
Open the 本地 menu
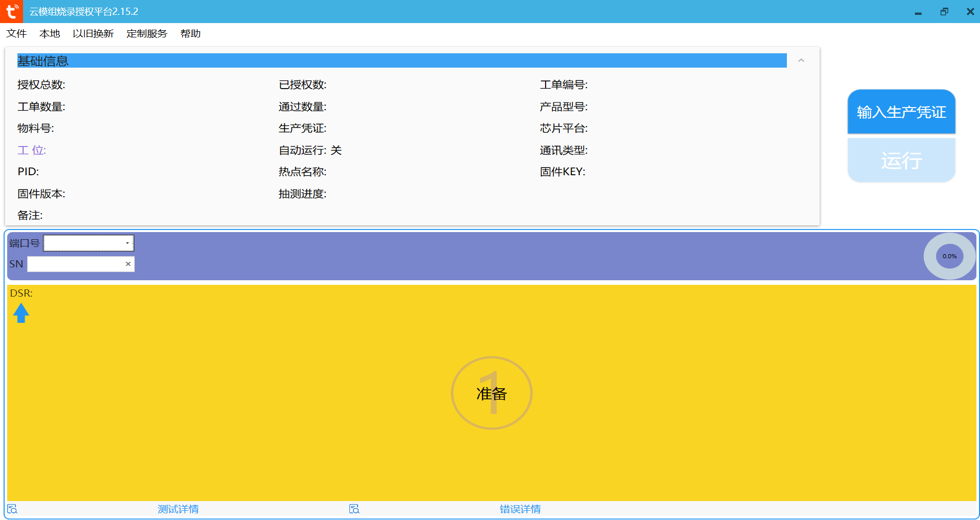click(x=50, y=33)
